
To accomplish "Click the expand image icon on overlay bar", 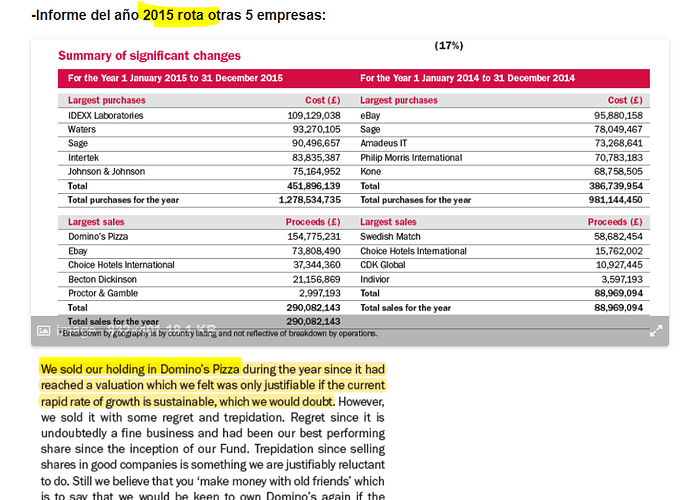I will coord(656,330).
